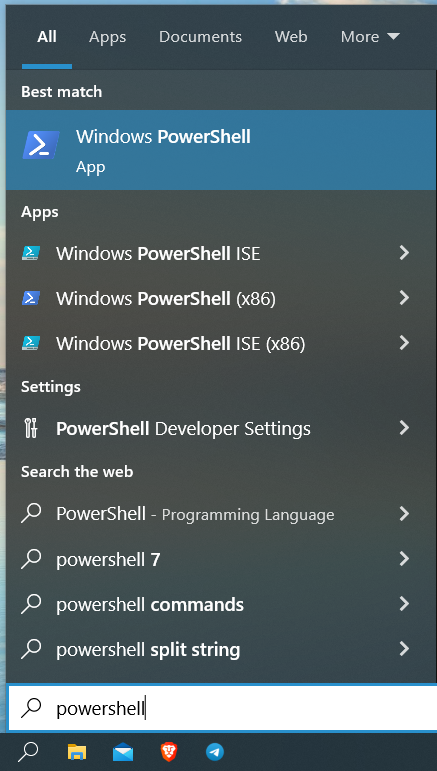Open the Windows PowerShell best match icon
The height and width of the screenshot is (771, 437).
pos(41,145)
